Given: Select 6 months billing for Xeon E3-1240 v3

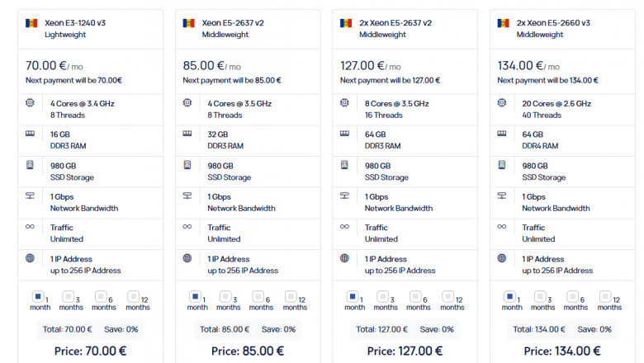Looking at the screenshot, I should 101,296.
